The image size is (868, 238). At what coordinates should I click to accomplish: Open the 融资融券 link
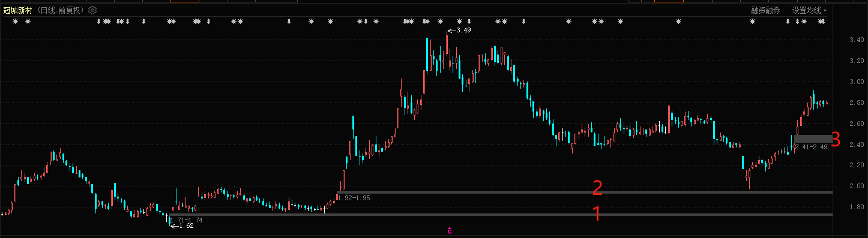(765, 10)
